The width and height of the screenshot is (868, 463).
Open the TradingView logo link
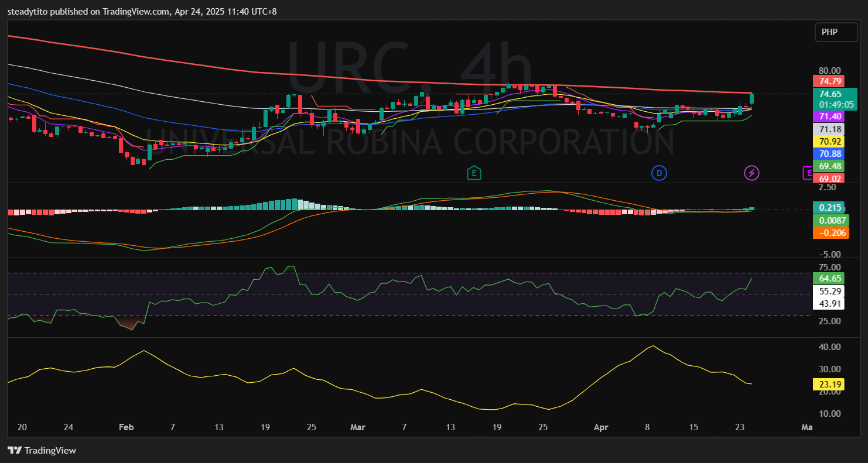pyautogui.click(x=42, y=450)
